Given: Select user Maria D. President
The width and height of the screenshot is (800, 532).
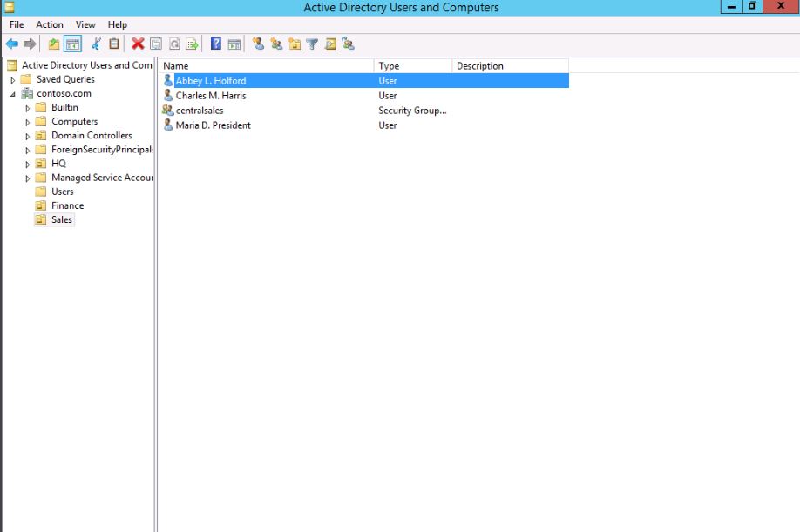Looking at the screenshot, I should coord(214,125).
